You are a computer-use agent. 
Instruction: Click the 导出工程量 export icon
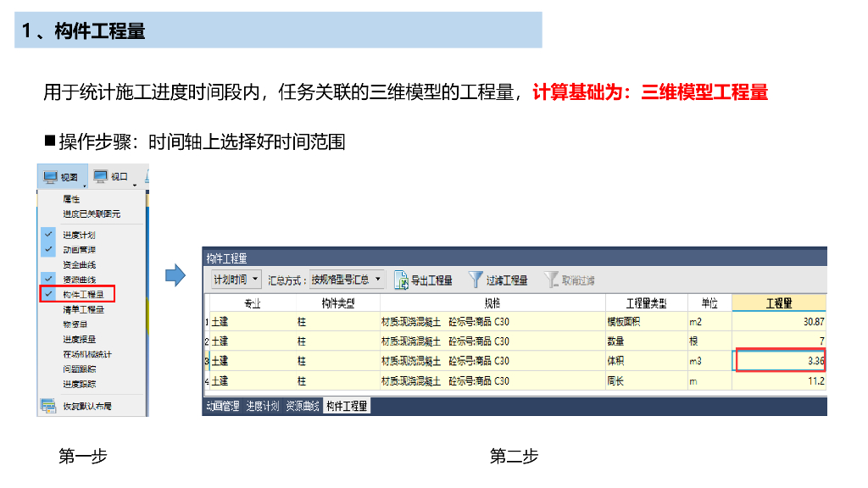click(x=401, y=280)
